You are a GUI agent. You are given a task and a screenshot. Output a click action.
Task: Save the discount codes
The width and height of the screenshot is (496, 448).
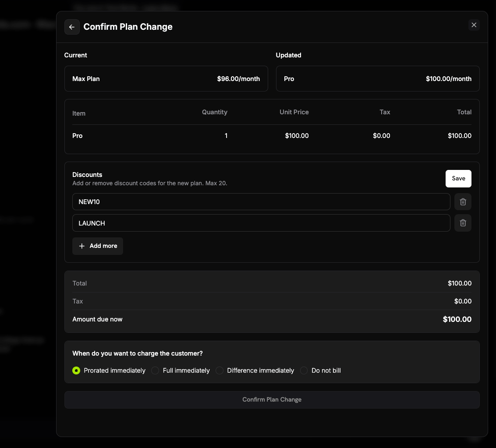pyautogui.click(x=458, y=179)
